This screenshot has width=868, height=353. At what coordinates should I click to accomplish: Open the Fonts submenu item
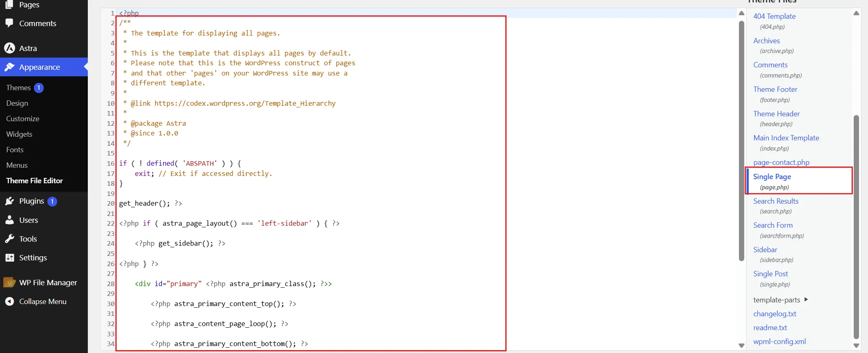coord(15,150)
